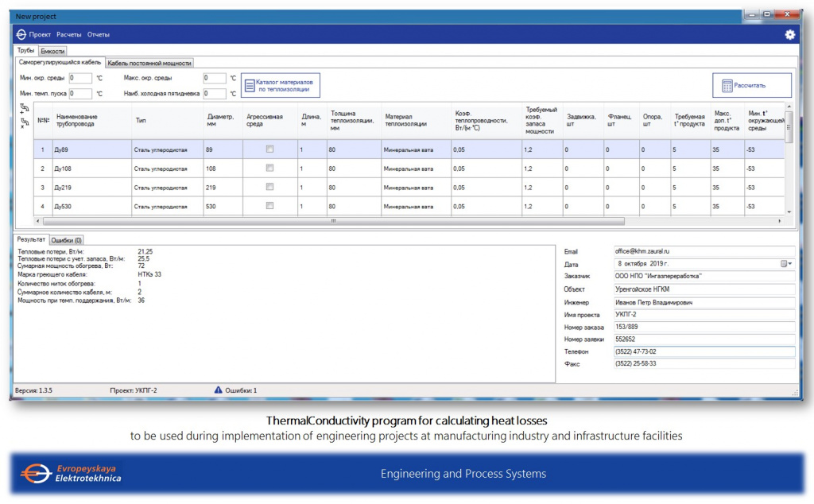Screen dimensions: 814x504
Task: Click the НТКэ 33 cable brand value
Action: (149, 274)
